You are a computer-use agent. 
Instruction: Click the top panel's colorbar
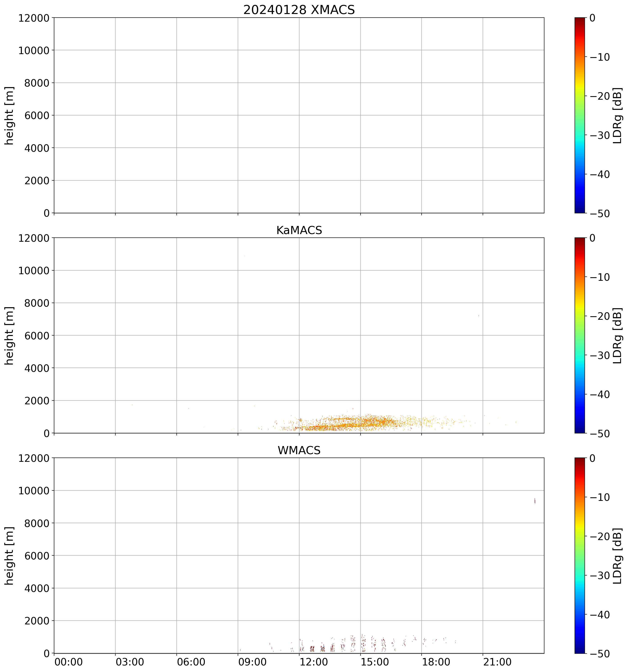click(579, 115)
